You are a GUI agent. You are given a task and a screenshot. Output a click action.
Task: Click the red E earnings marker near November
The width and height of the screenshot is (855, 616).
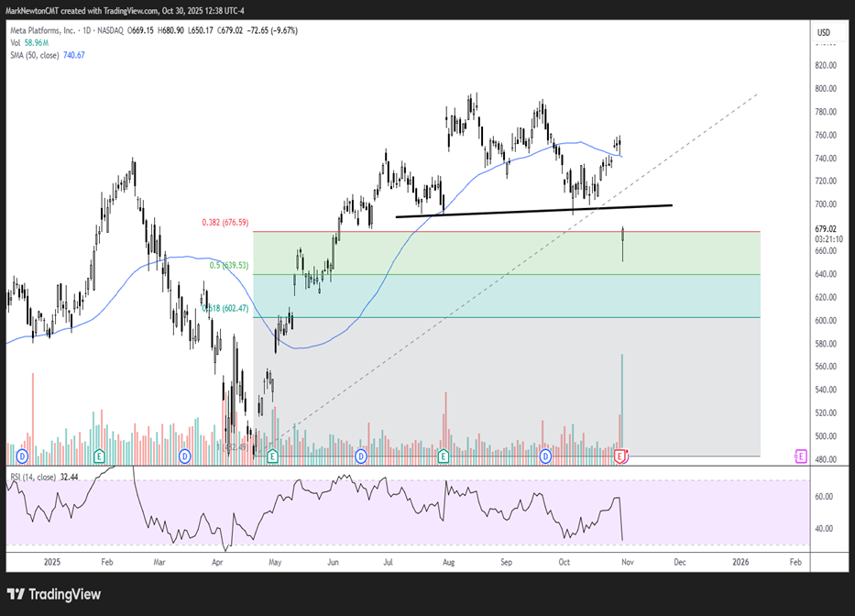coord(620,456)
